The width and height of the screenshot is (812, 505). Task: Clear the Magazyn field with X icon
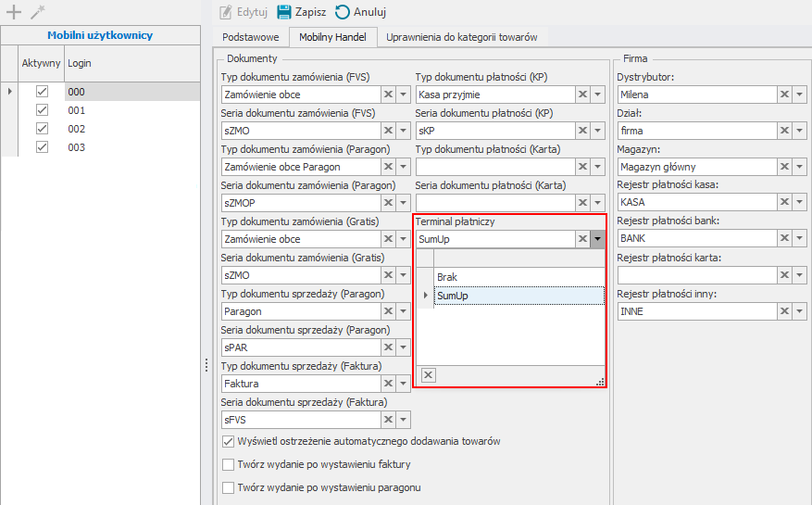[x=784, y=167]
